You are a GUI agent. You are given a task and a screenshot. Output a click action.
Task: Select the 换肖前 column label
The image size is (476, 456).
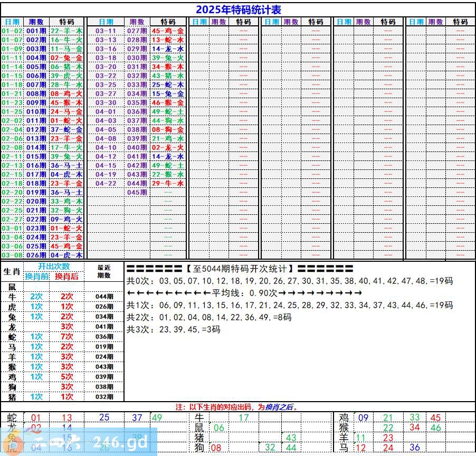[x=37, y=276]
